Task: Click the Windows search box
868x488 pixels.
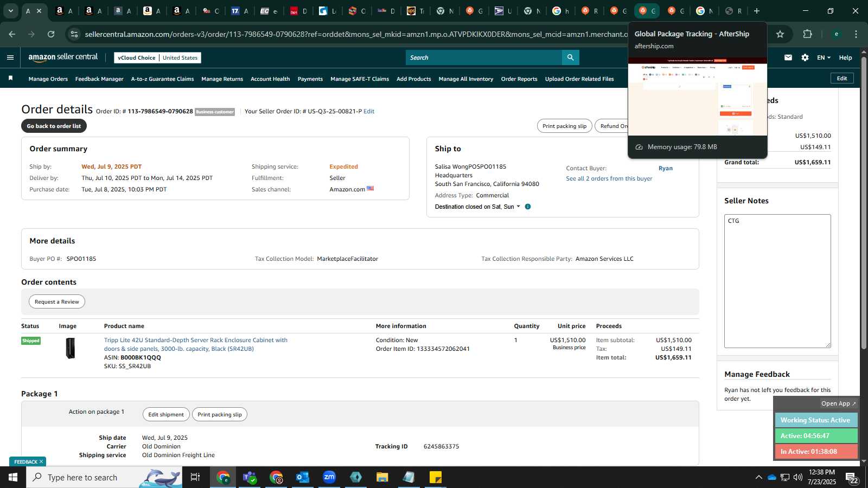Action: pos(104,477)
